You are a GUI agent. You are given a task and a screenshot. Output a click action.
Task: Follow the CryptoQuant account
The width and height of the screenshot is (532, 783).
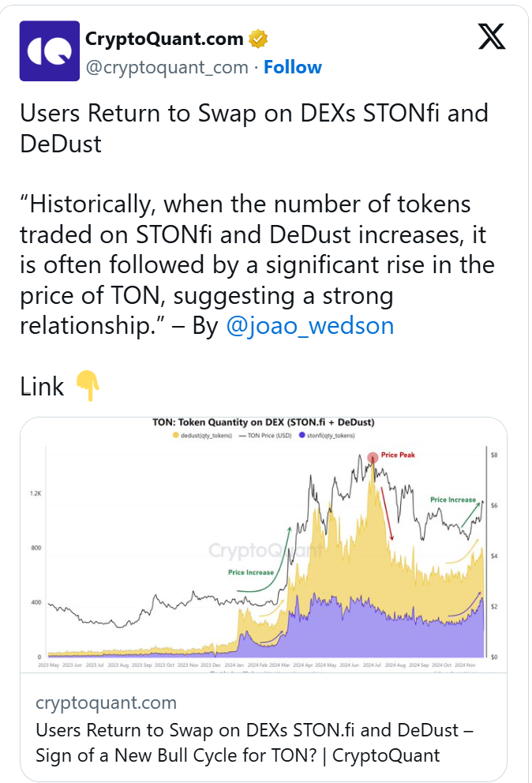[x=292, y=67]
